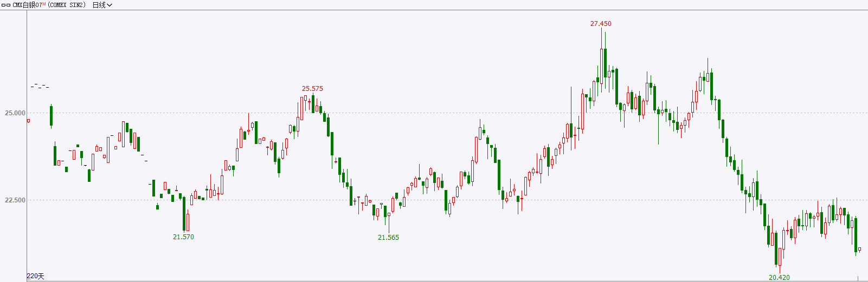868x282 pixels.
Task: Click the 220天 range label
Action: [35, 276]
